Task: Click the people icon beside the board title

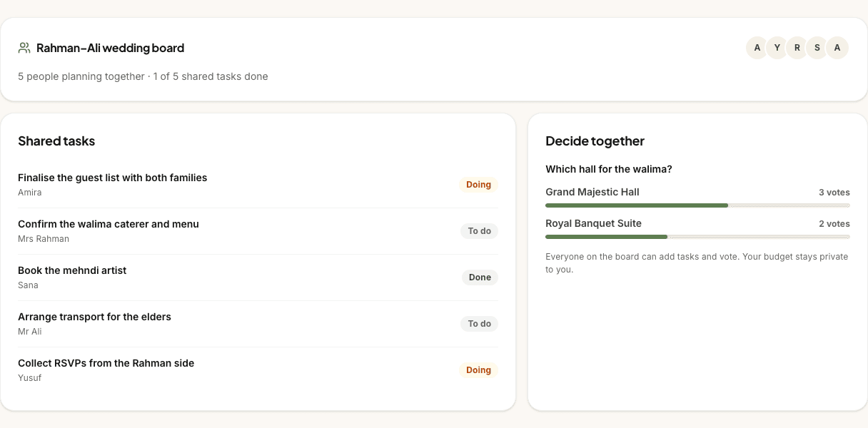Action: (24, 48)
